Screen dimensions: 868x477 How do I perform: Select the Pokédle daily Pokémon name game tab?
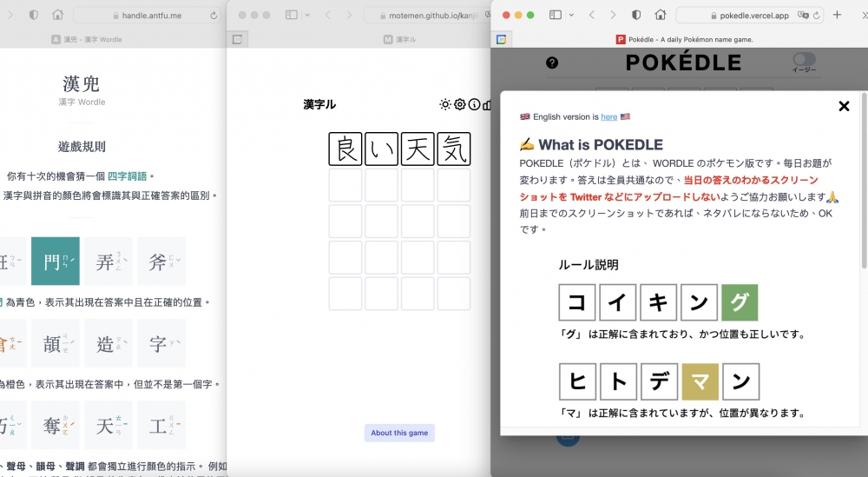[x=684, y=39]
